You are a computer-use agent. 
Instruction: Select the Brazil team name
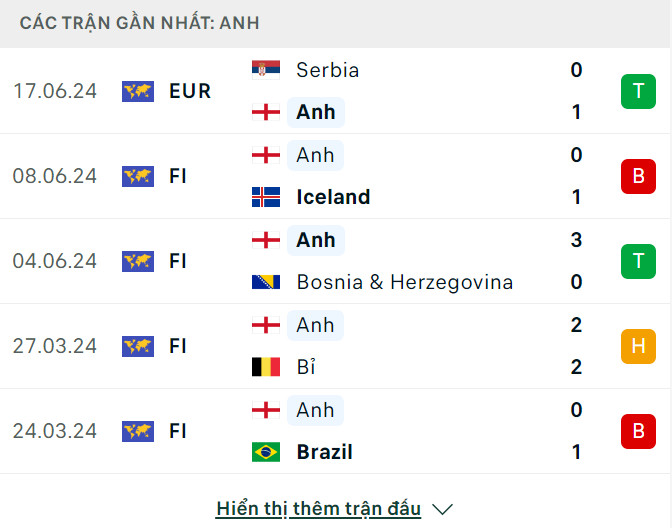(324, 452)
